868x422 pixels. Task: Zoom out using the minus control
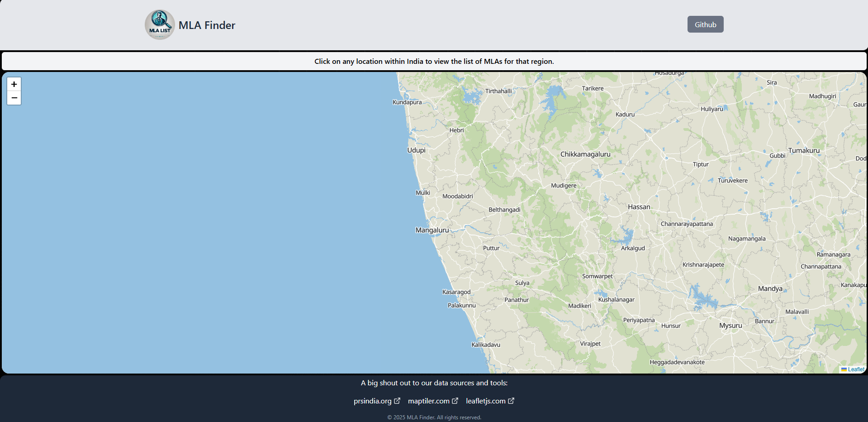14,98
